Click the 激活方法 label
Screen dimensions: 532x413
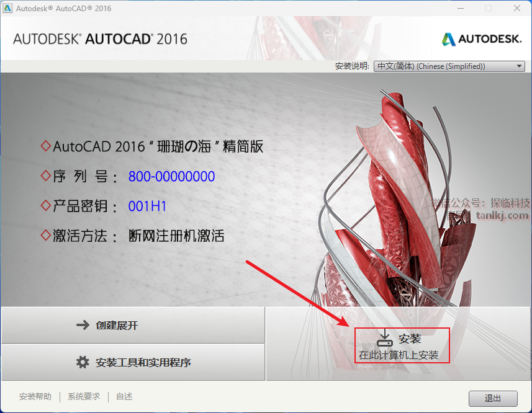click(x=85, y=236)
